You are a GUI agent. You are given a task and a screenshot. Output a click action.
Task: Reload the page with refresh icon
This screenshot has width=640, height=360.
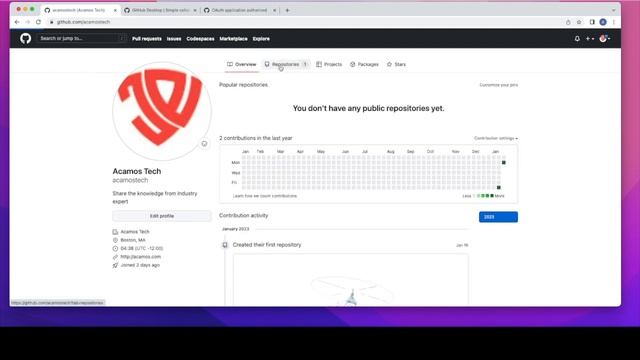[38, 22]
